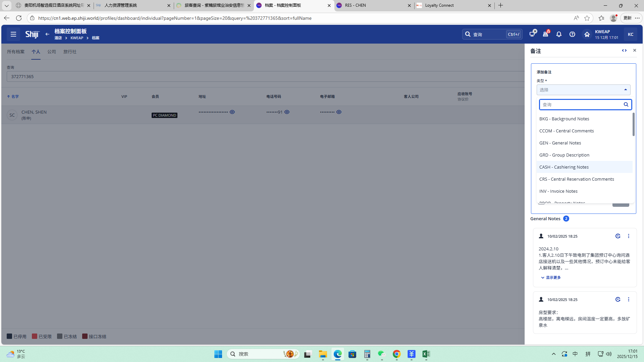This screenshot has height=362, width=644.
Task: Open history icon on first general note
Action: (x=618, y=236)
